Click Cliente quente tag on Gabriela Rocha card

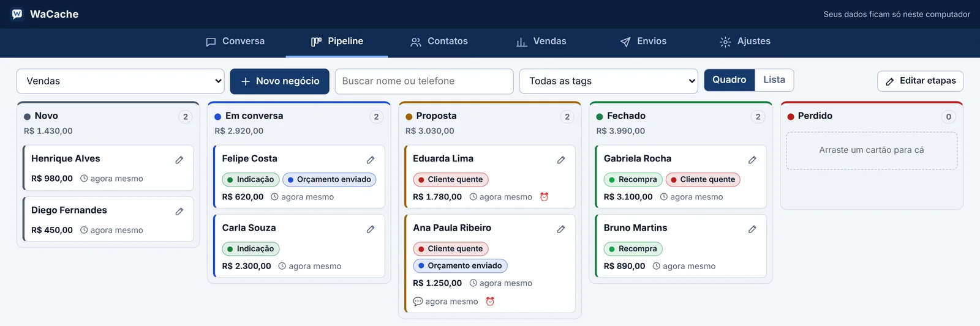tap(703, 180)
